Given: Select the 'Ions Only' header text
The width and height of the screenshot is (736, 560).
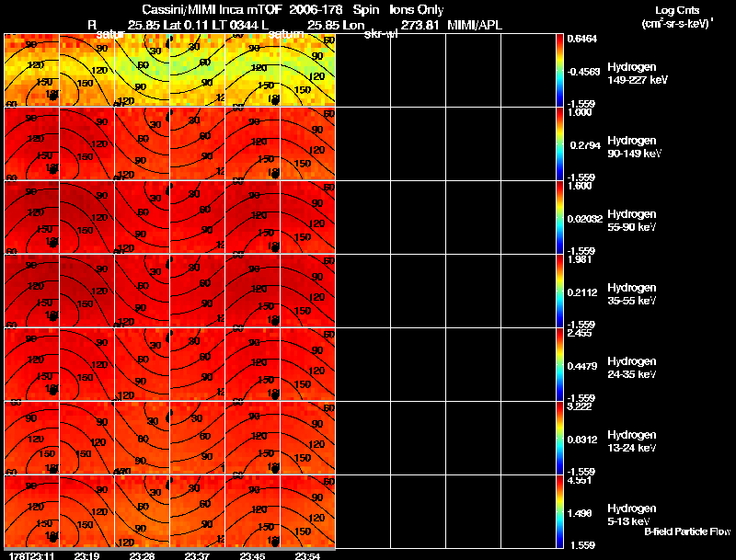Looking at the screenshot, I should click(x=417, y=9).
